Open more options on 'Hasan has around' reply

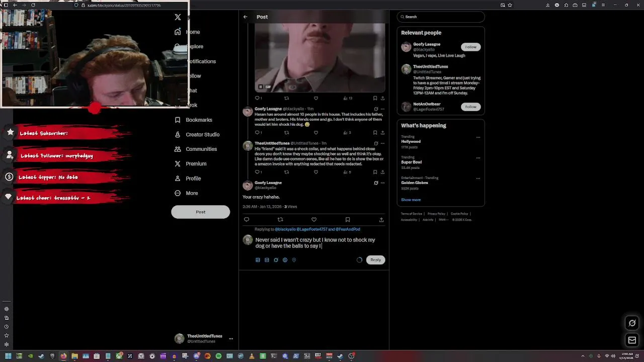(x=382, y=109)
